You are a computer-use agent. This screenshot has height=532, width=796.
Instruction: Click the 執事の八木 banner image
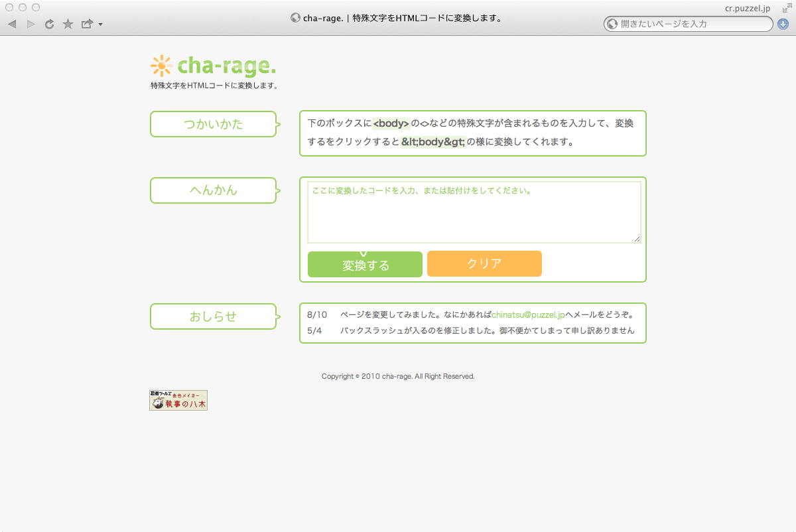point(178,401)
